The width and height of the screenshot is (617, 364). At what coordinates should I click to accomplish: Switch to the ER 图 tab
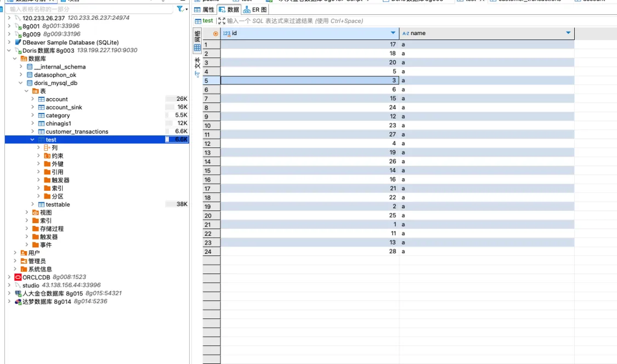255,9
